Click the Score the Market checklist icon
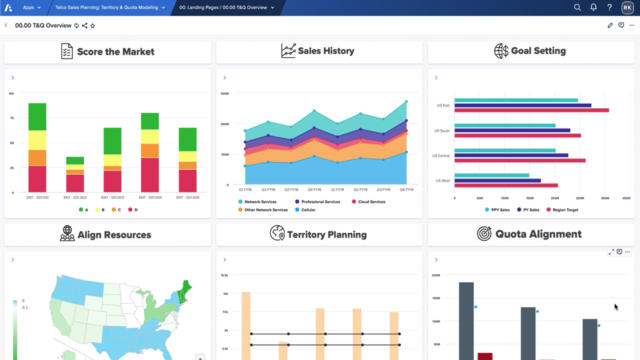This screenshot has width=640, height=360. (x=67, y=51)
